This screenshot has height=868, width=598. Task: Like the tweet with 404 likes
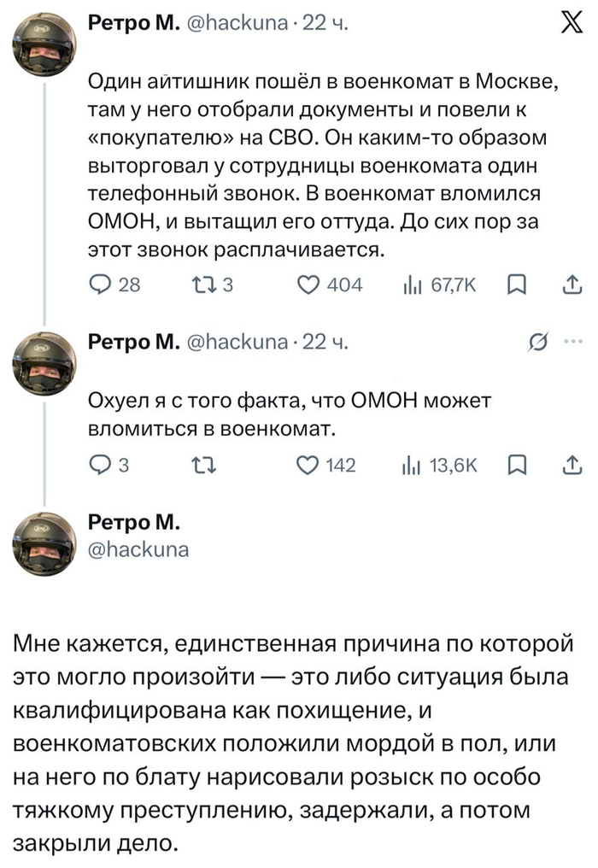click(330, 285)
